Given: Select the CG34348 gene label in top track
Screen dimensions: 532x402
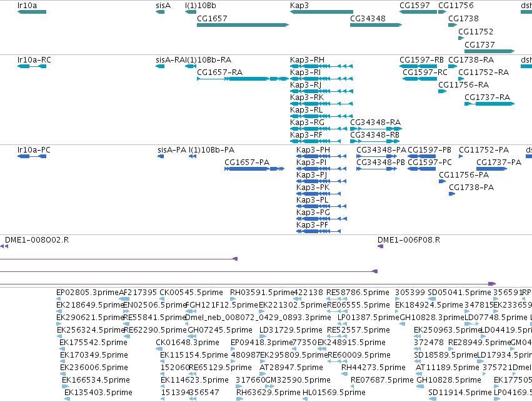Looking at the screenshot, I should 368,18.
